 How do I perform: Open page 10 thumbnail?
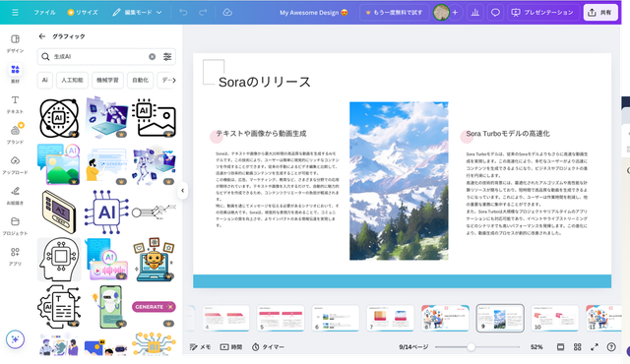coord(555,318)
